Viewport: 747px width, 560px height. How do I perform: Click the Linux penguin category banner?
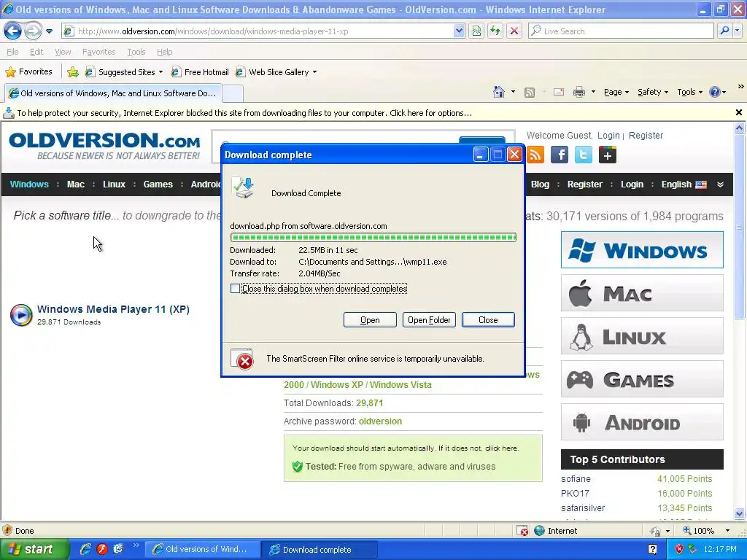tap(642, 337)
